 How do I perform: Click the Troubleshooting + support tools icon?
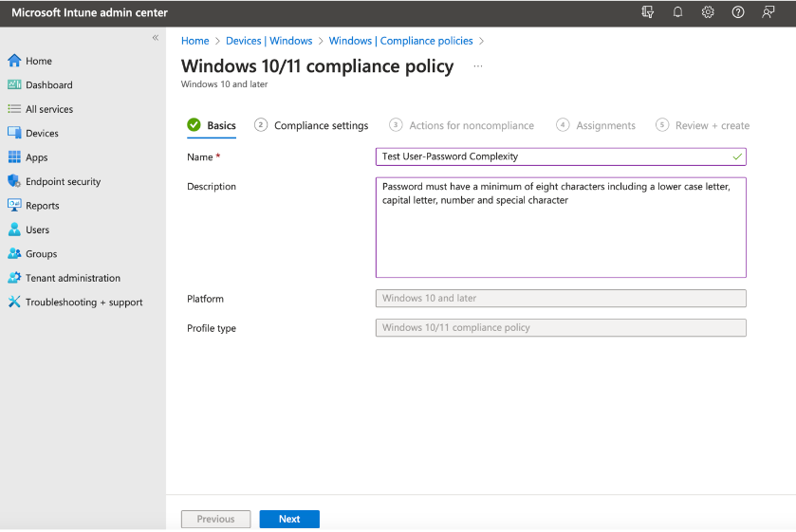pyautogui.click(x=14, y=302)
